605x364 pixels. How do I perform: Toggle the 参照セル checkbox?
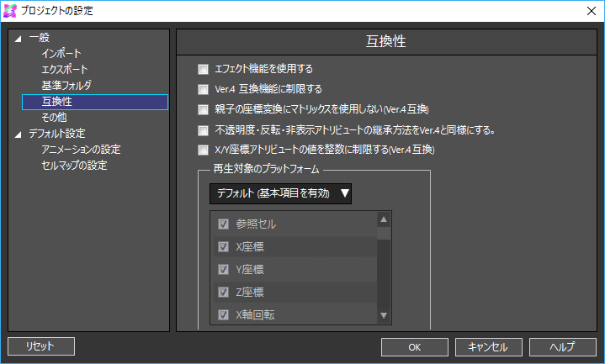pyautogui.click(x=223, y=224)
